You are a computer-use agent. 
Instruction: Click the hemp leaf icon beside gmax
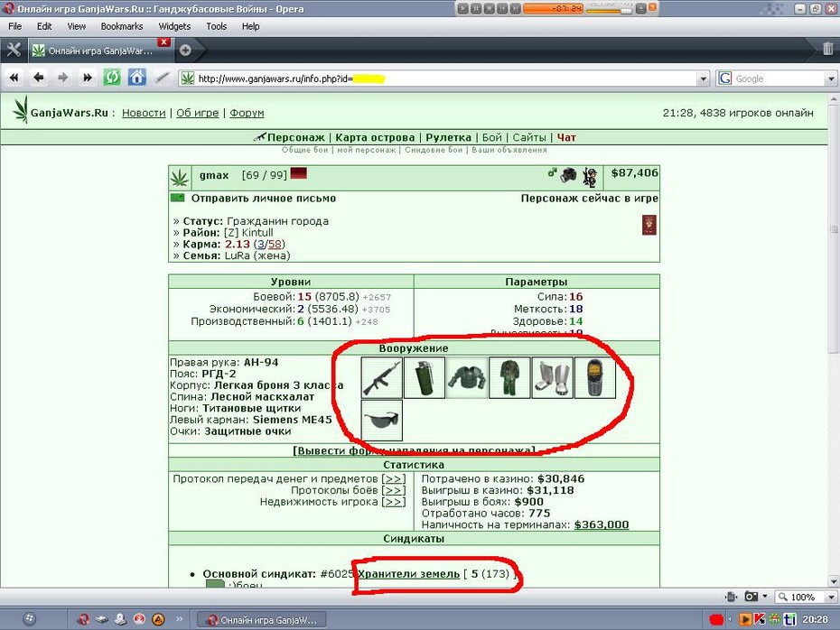coord(180,177)
